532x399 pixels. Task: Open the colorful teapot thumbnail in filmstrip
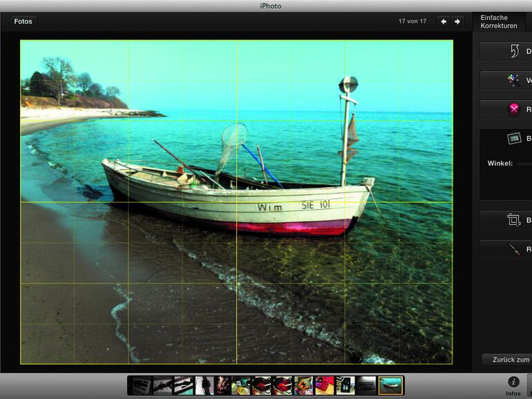point(303,385)
